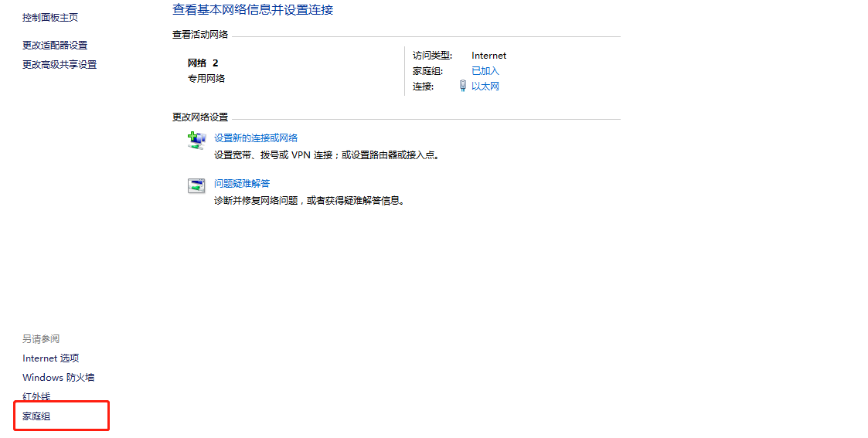Click the troubleshooting icon
Screen dimensions: 868x438
[x=196, y=186]
